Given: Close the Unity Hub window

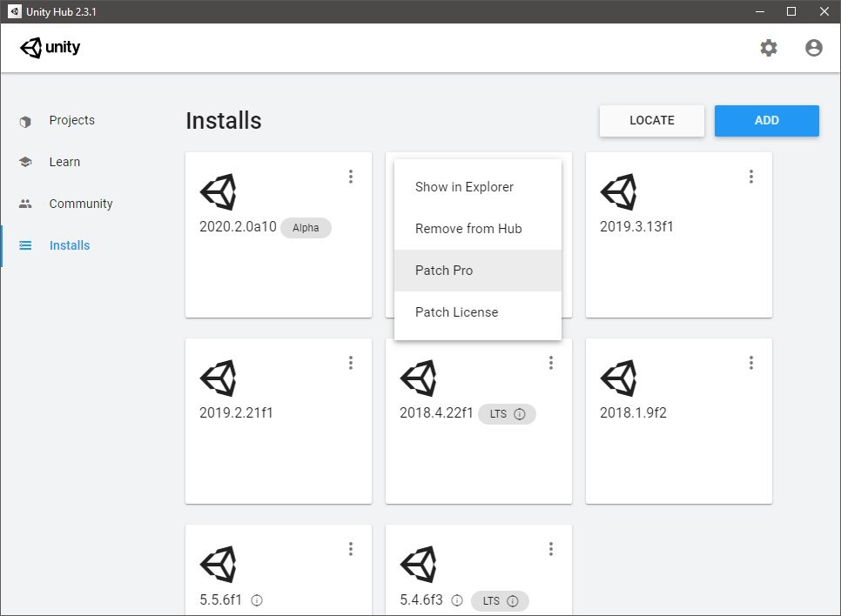Looking at the screenshot, I should (x=824, y=11).
